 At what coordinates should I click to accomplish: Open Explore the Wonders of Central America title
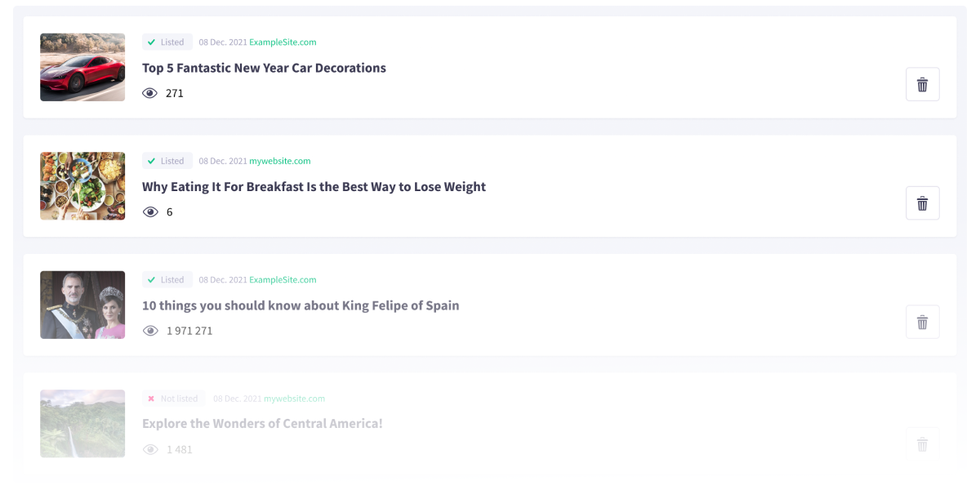(262, 424)
